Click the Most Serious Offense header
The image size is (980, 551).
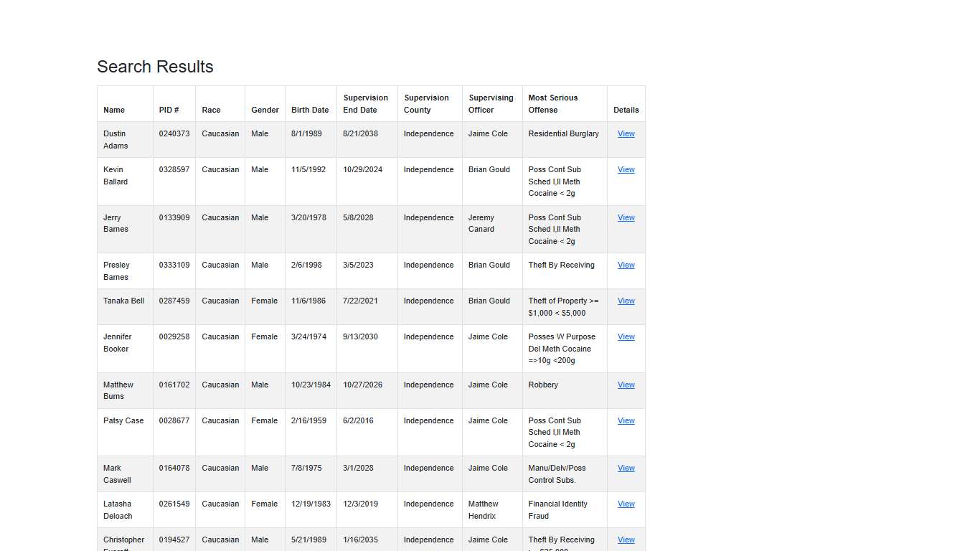pos(552,104)
